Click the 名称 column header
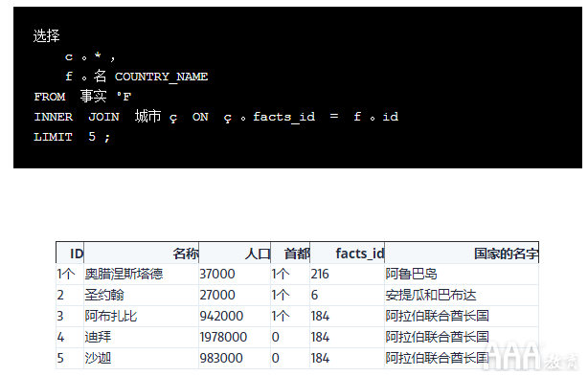Viewport: 588px width, 376px height. pyautogui.click(x=142, y=254)
